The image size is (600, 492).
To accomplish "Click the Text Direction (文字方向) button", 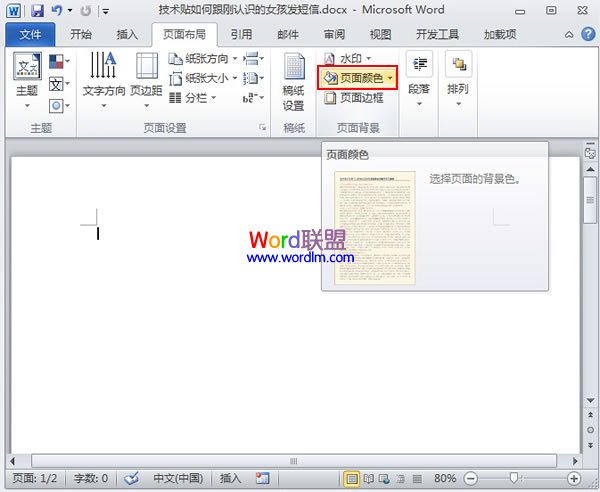I will click(104, 81).
